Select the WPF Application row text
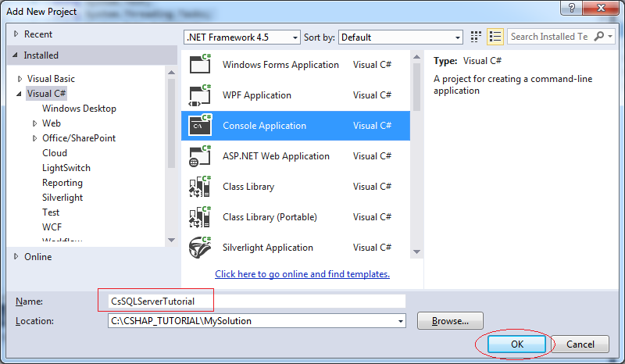Screen dimensions: 625x364 [x=257, y=95]
